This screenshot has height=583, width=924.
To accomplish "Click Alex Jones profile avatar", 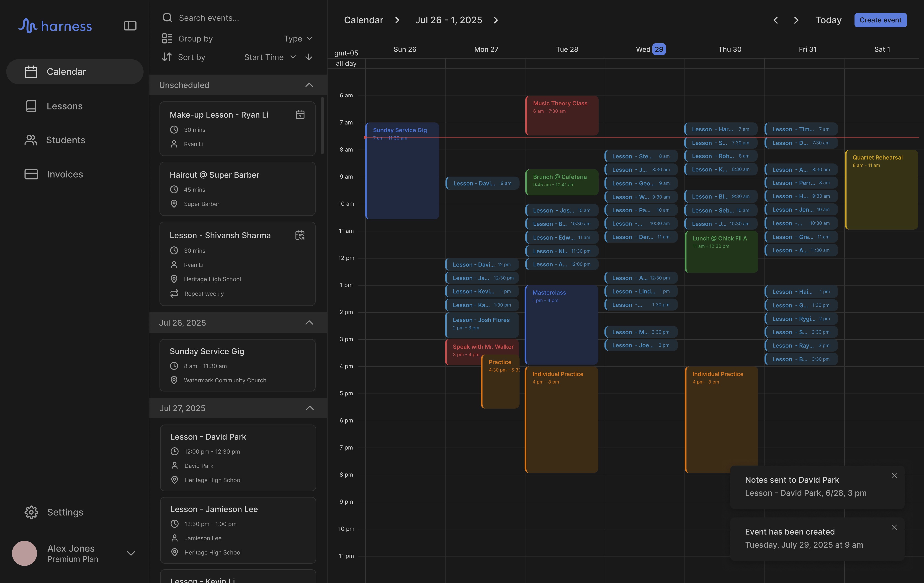I will [25, 553].
